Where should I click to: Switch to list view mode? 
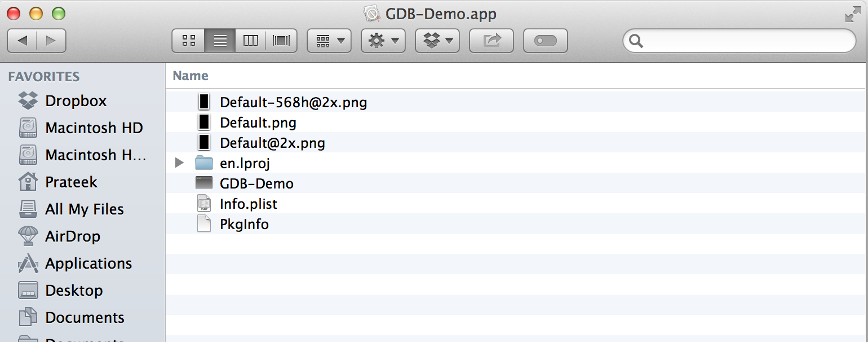[220, 41]
